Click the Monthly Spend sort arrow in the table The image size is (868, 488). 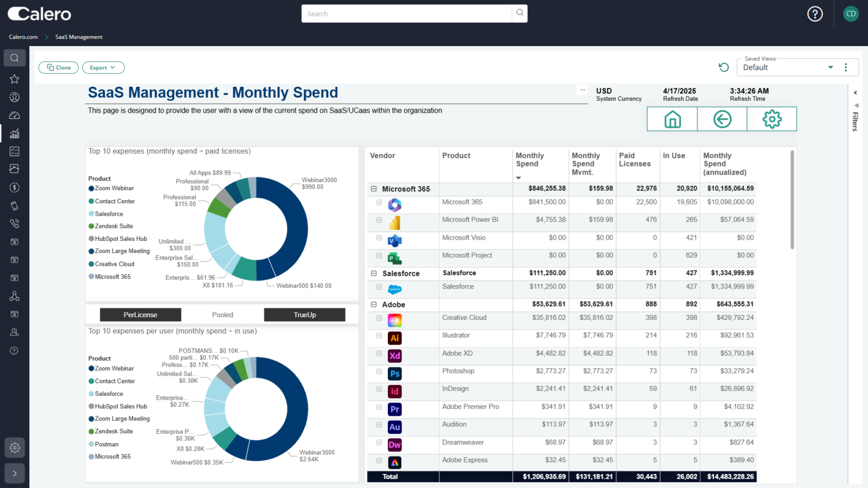pyautogui.click(x=519, y=177)
